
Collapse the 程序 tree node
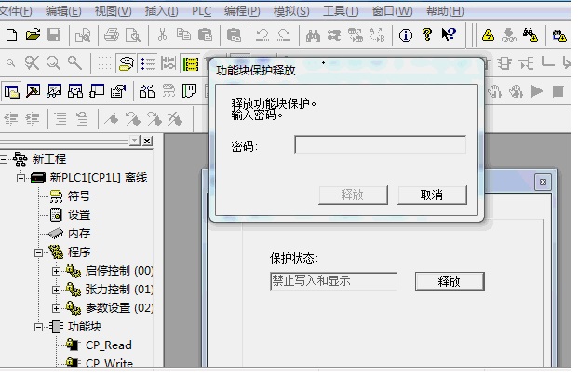point(38,252)
